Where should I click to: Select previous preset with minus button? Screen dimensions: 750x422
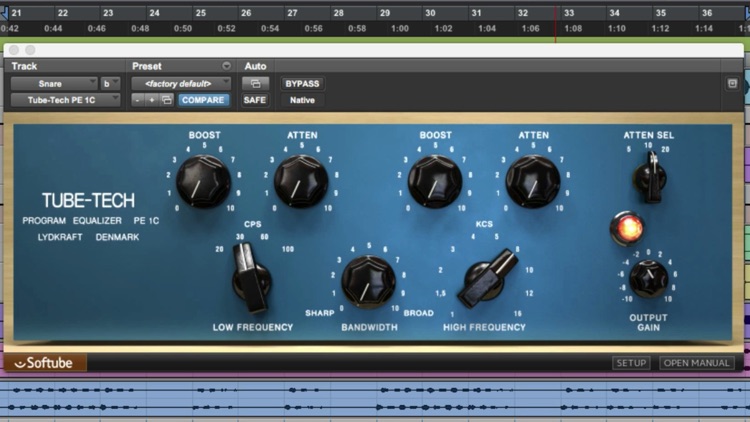138,100
